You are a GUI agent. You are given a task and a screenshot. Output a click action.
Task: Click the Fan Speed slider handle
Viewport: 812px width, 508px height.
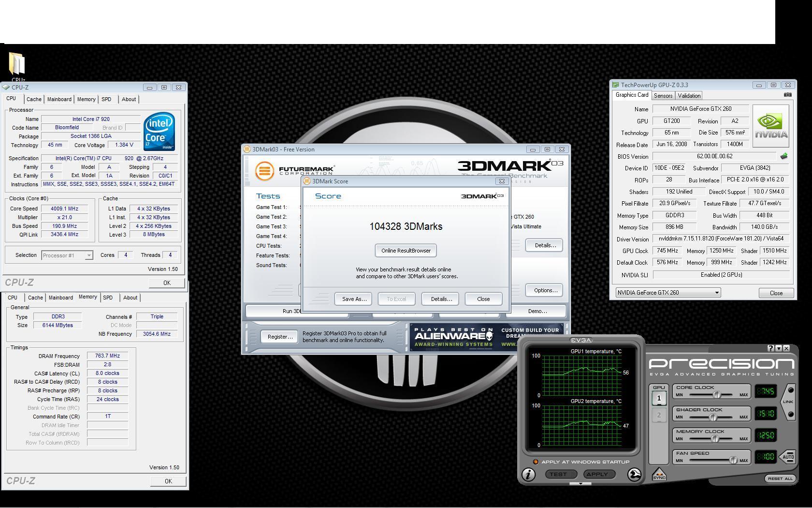[x=733, y=461]
